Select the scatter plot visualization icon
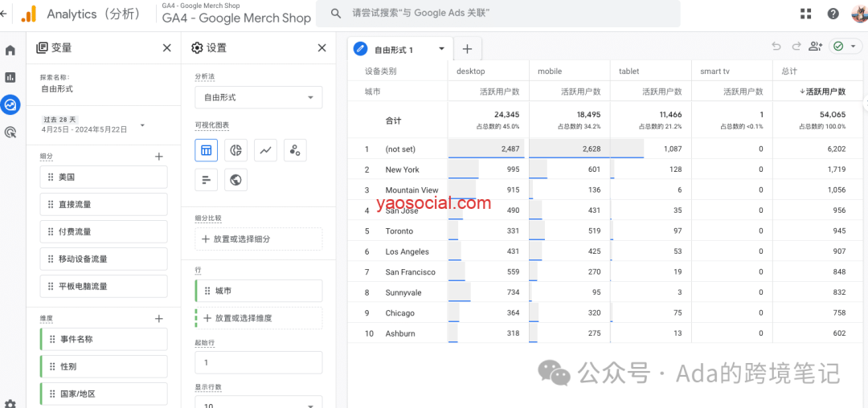 click(x=295, y=150)
